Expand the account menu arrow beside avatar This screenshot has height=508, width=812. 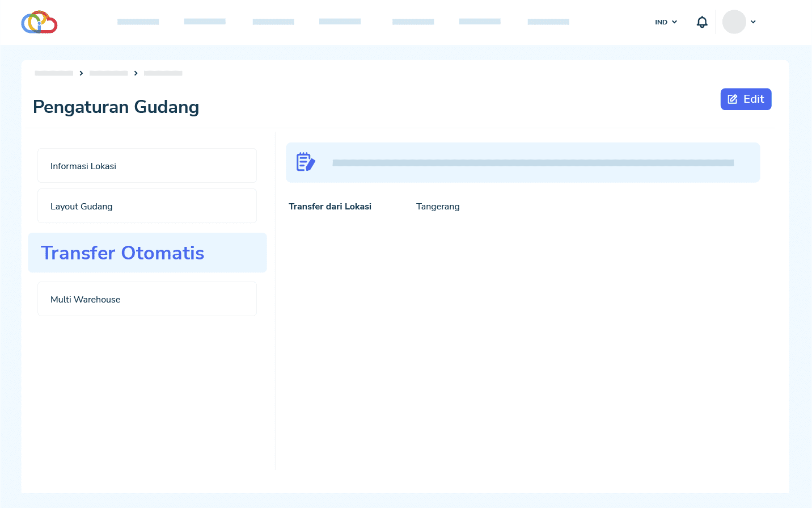point(753,22)
